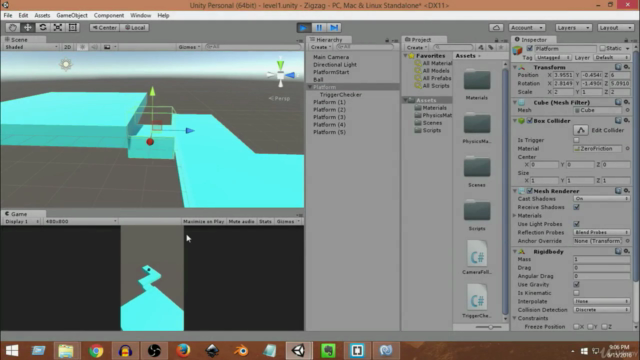Select the CameraFollow C# script asset
Screen dimensions: 640x360
477,253
